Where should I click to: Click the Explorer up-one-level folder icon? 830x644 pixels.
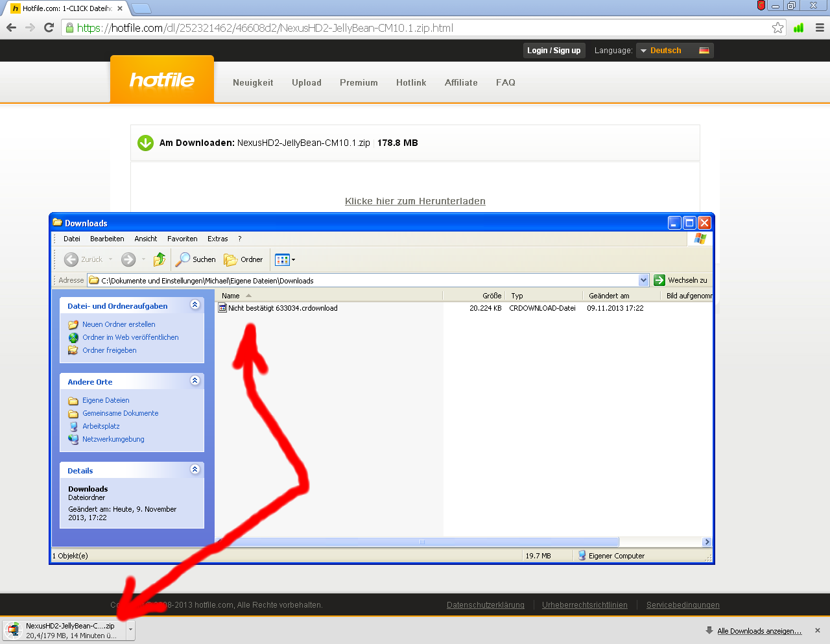159,259
